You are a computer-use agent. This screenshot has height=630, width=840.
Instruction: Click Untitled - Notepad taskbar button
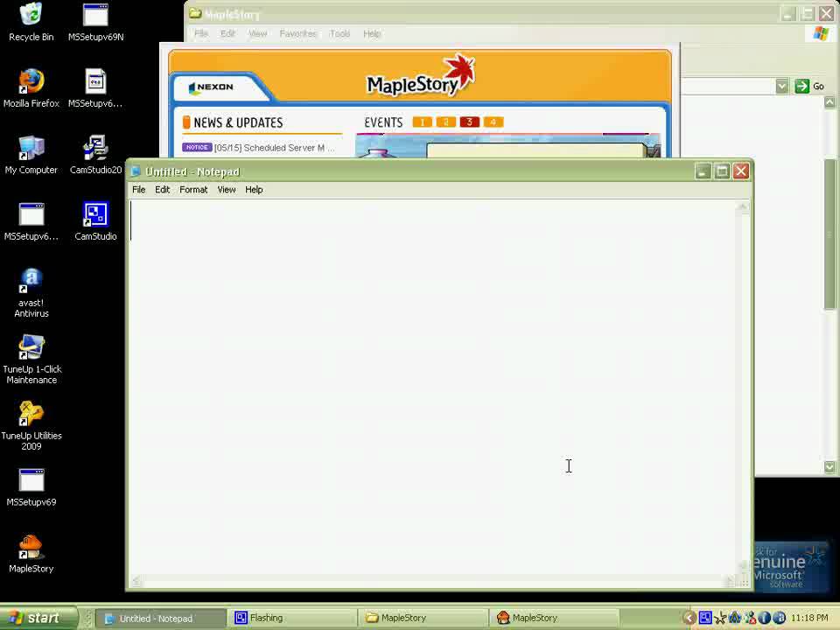(x=161, y=619)
